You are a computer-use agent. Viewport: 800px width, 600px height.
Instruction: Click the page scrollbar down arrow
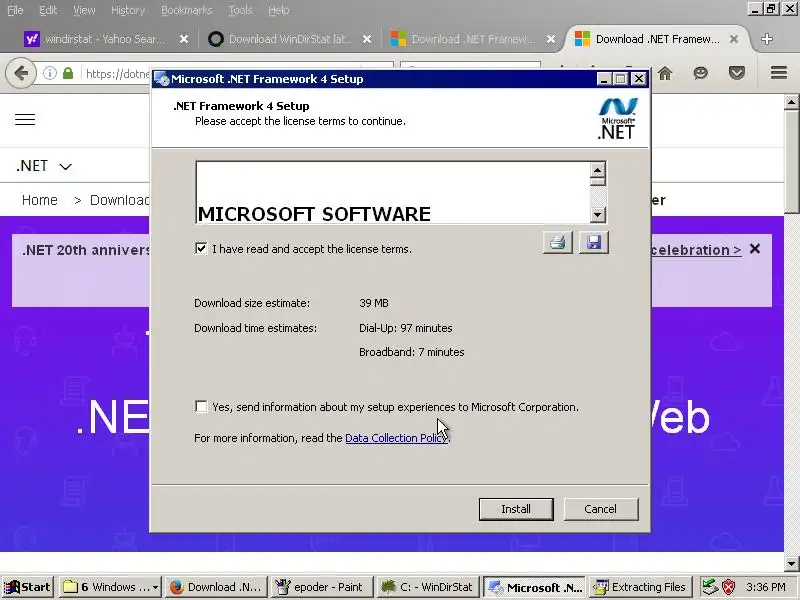[x=792, y=564]
